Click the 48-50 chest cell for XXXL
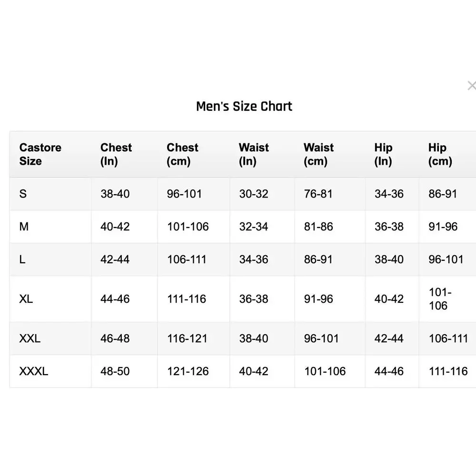 [115, 371]
